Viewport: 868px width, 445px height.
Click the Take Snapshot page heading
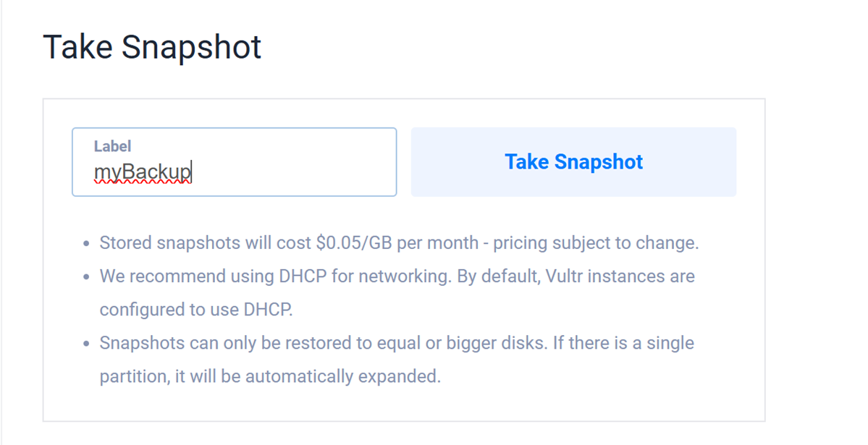[x=152, y=48]
